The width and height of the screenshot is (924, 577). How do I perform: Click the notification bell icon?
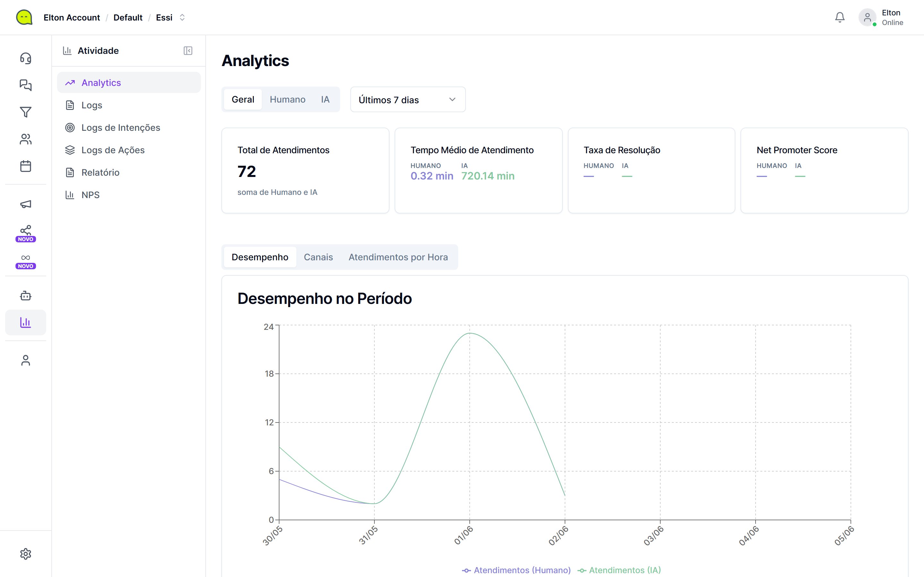point(840,18)
